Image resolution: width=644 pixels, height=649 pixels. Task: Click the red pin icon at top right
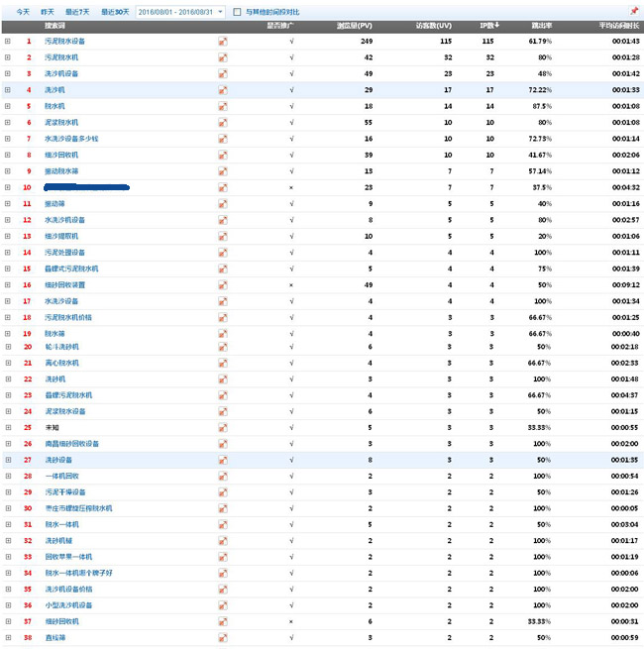pyautogui.click(x=633, y=11)
